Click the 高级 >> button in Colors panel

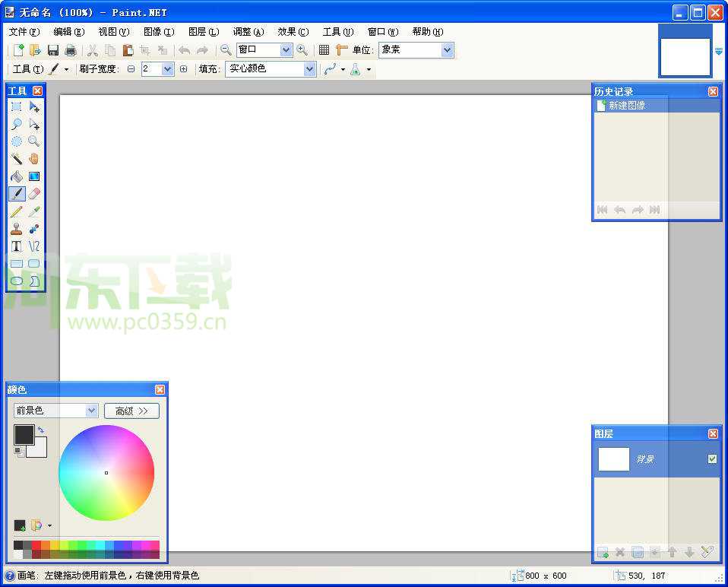[x=131, y=411]
